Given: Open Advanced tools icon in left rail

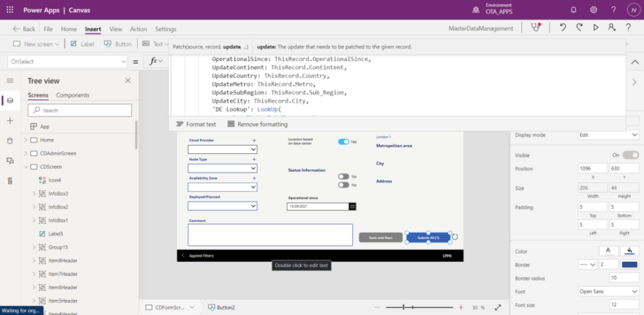Looking at the screenshot, I should pos(10,181).
